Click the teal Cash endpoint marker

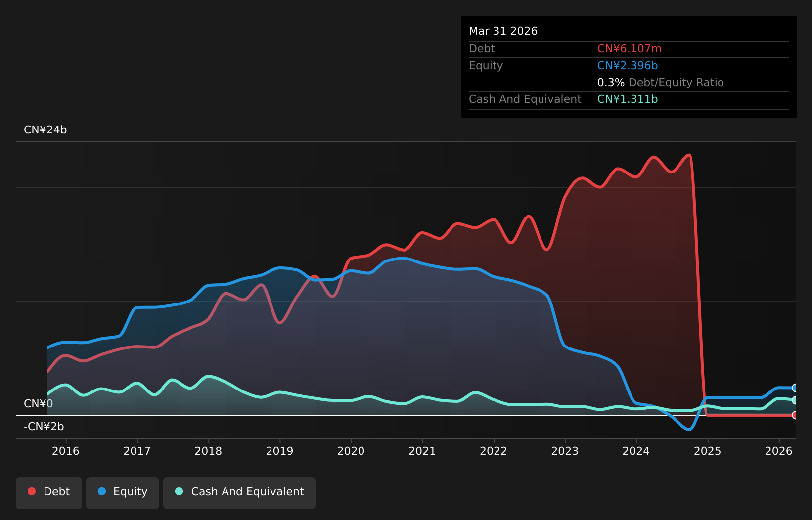click(x=795, y=400)
